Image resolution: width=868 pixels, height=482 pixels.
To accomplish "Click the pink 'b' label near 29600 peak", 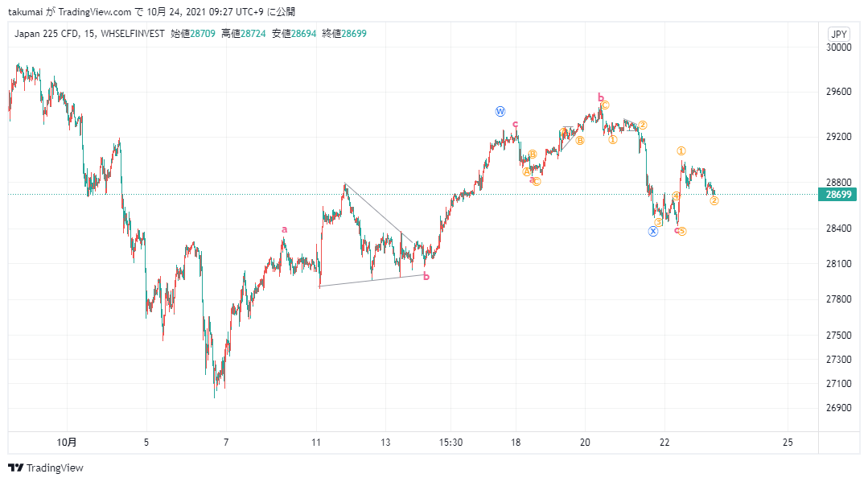I will (601, 98).
